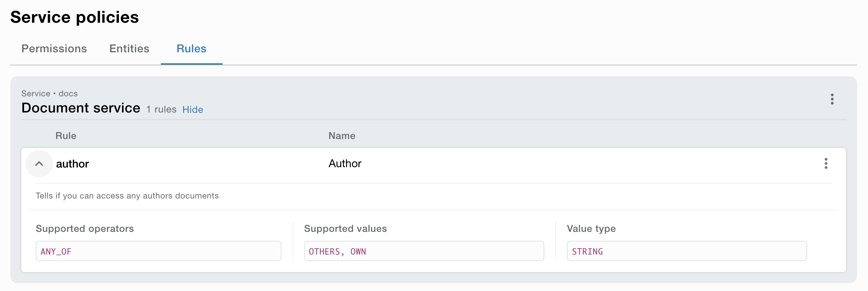Click the 1 rules count text

161,110
